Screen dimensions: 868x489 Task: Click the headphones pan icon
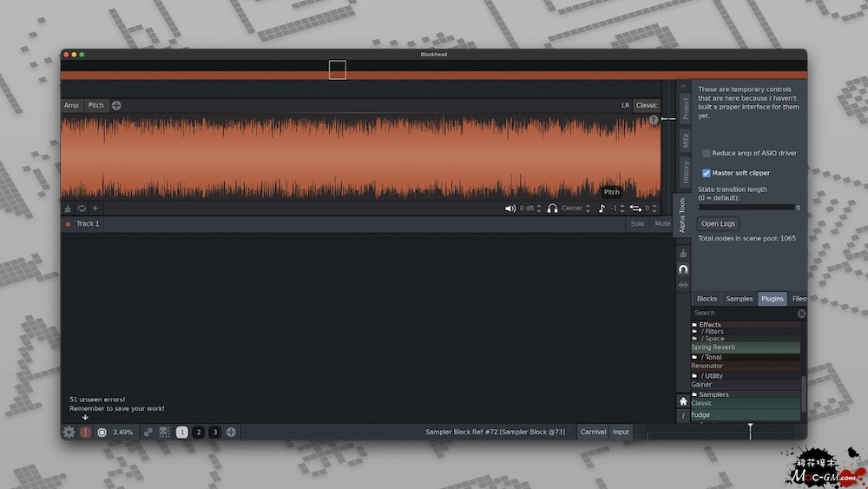pos(552,208)
